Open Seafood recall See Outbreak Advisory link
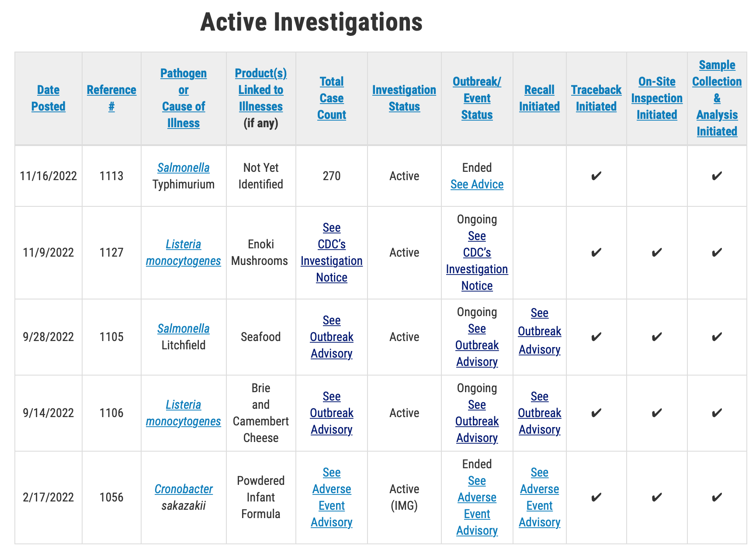The width and height of the screenshot is (756, 550). coord(539,331)
